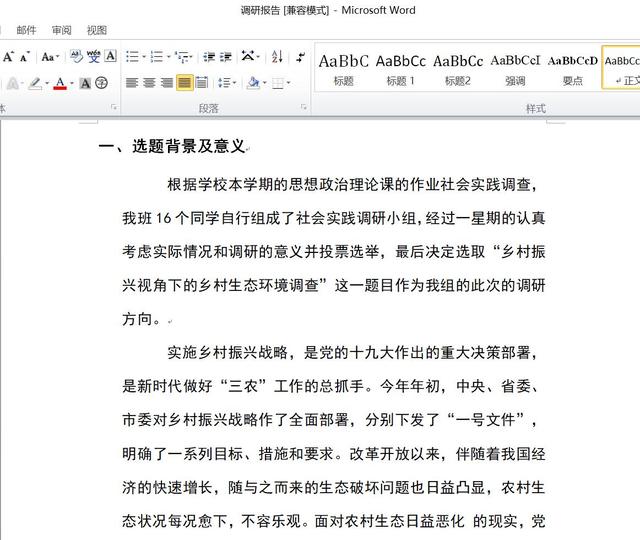Click the line starting 根据学校本学期
Screen dimensions: 640x540
coord(351,184)
